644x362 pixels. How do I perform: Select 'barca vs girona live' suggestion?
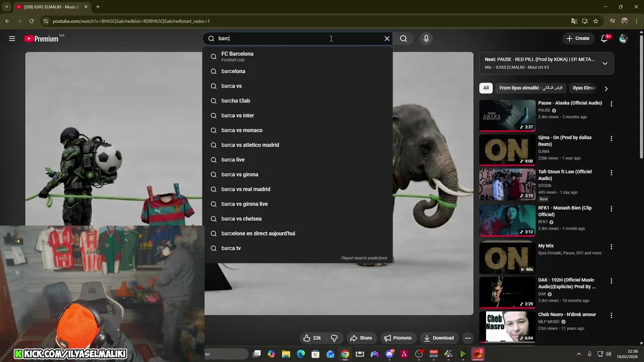pyautogui.click(x=298, y=204)
